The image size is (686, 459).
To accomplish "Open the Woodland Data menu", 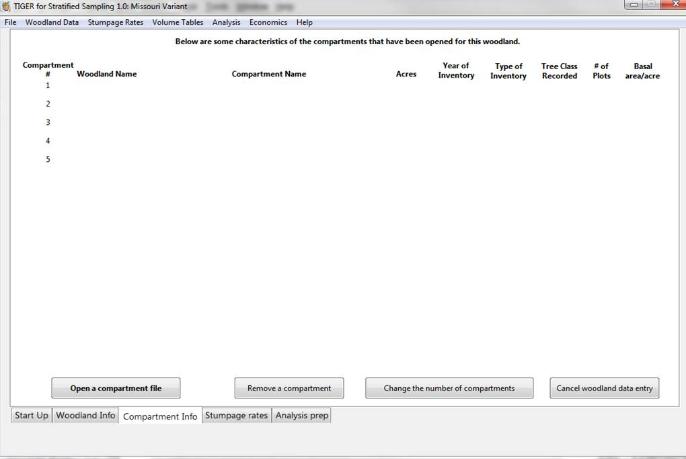I will coord(51,22).
